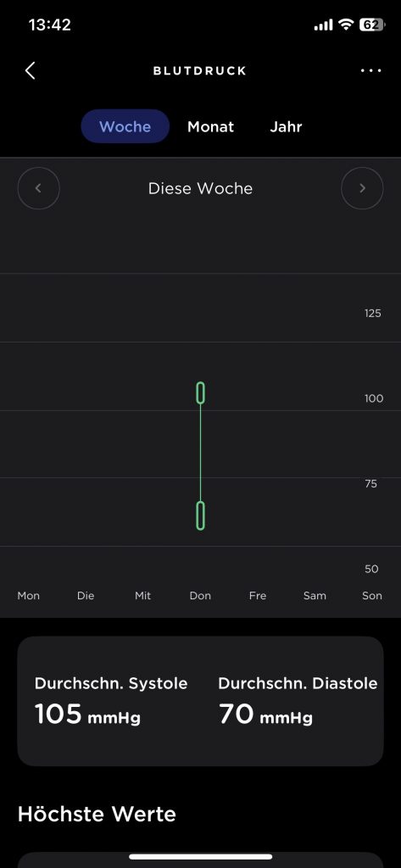Image resolution: width=401 pixels, height=868 pixels.
Task: Tap the green line connecting Thursday's readings
Action: (200, 453)
